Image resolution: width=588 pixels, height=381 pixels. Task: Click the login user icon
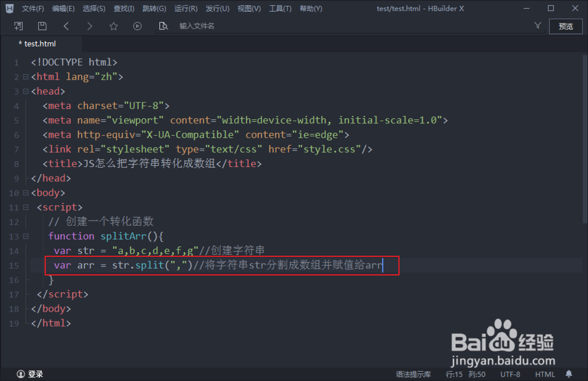pyautogui.click(x=21, y=374)
